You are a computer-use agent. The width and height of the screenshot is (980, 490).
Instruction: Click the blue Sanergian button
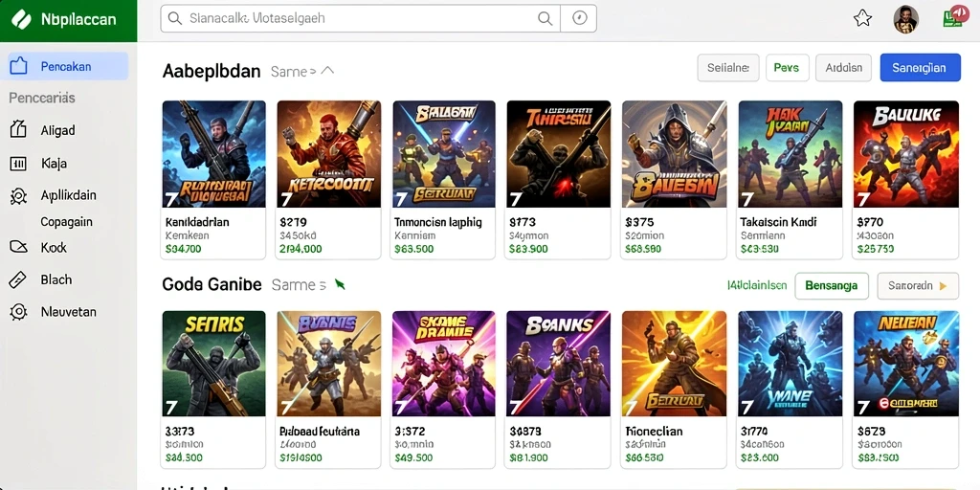[920, 68]
